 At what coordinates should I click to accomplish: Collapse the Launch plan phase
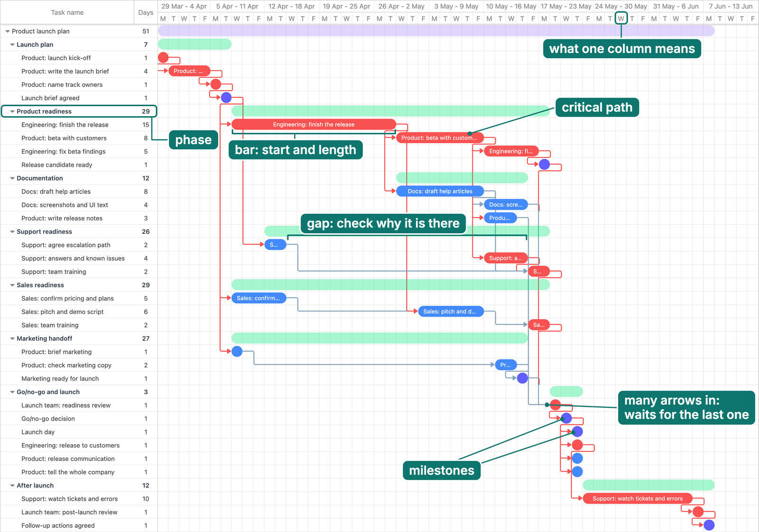click(12, 45)
